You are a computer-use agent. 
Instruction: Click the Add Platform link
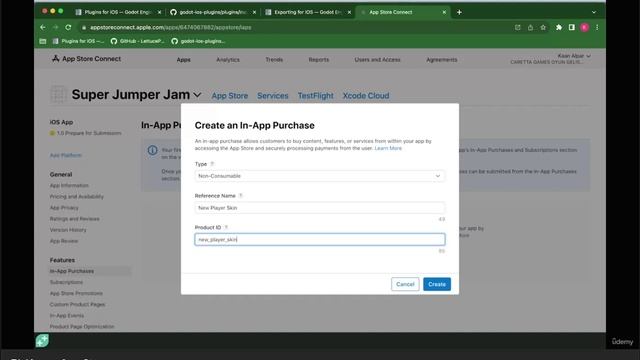coord(66,155)
